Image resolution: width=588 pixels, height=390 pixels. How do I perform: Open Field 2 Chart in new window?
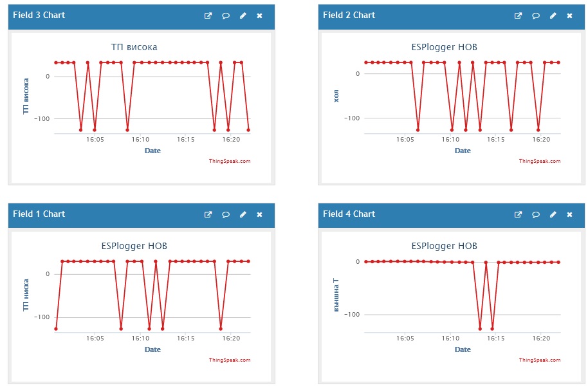click(x=518, y=16)
